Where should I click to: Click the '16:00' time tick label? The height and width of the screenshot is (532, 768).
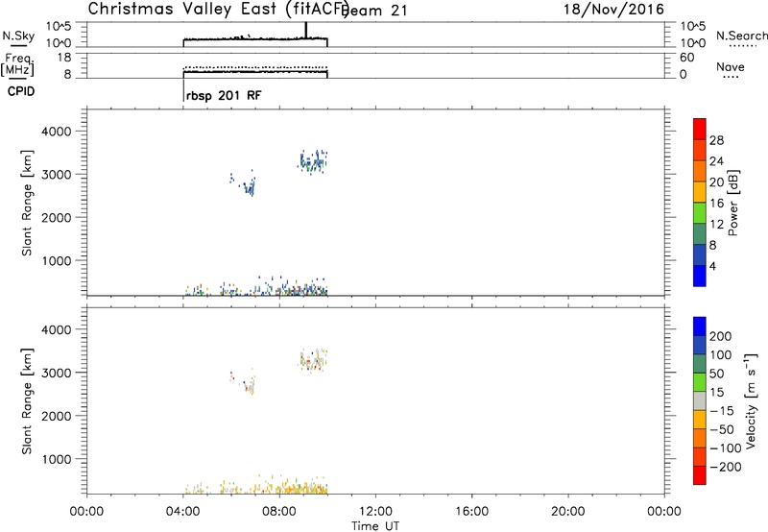(471, 512)
